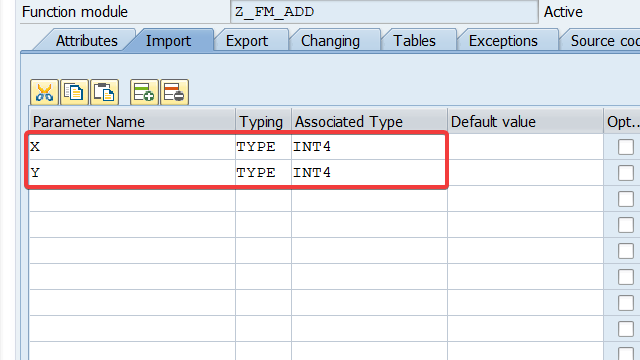Open the Source code tab
This screenshot has height=360, width=640.
[x=604, y=41]
